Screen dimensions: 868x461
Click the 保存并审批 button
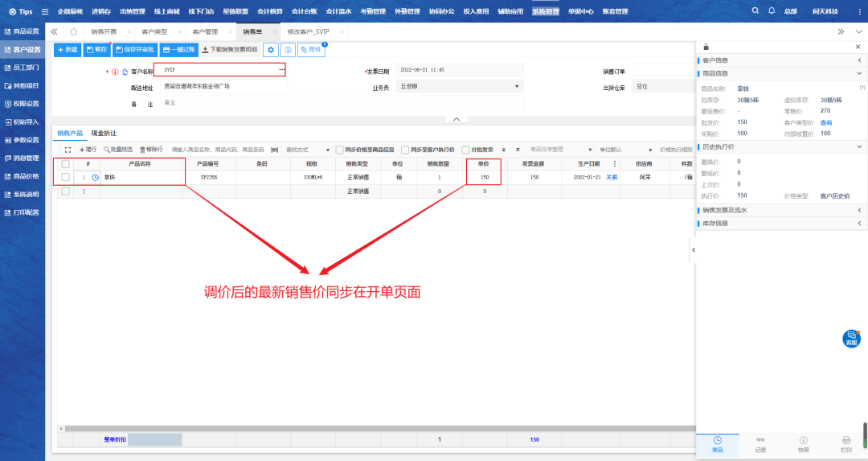point(134,50)
